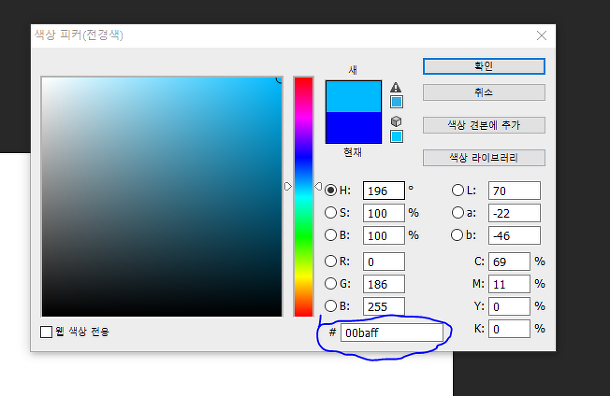Select the S saturation radio button

[x=331, y=212]
